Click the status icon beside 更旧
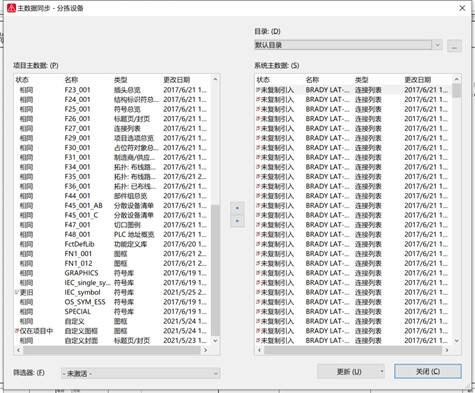Screen dimensions: 475x393 click(x=17, y=292)
